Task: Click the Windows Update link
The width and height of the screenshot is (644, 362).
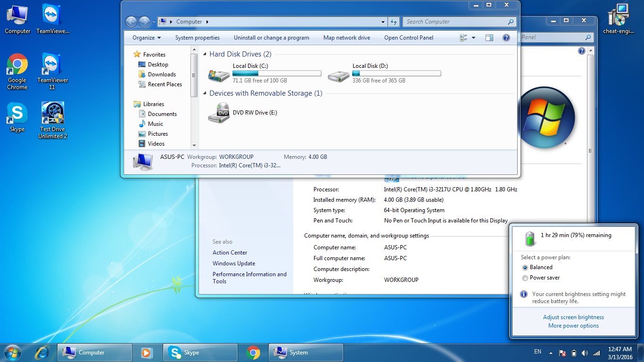Action: 233,263
